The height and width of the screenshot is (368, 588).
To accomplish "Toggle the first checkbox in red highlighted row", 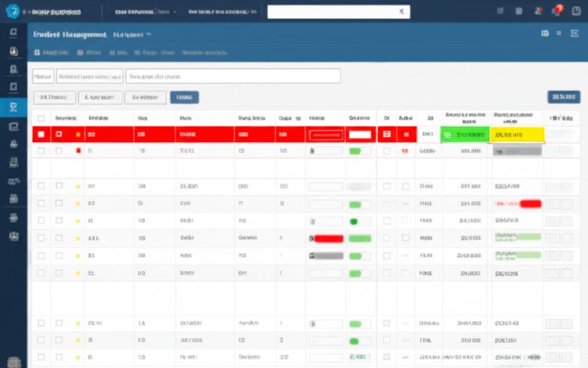I will (x=41, y=135).
